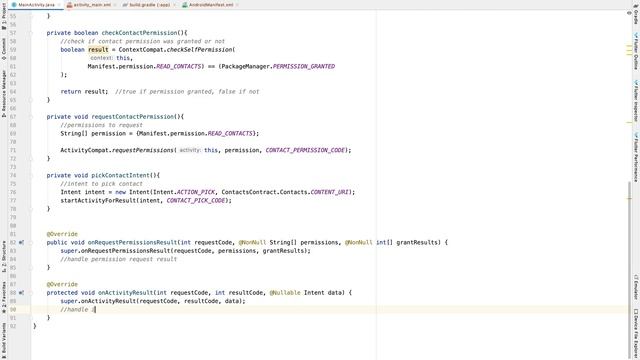Show the Favorites tool window
Image resolution: width=640 pixels, height=360 pixels.
click(4, 297)
